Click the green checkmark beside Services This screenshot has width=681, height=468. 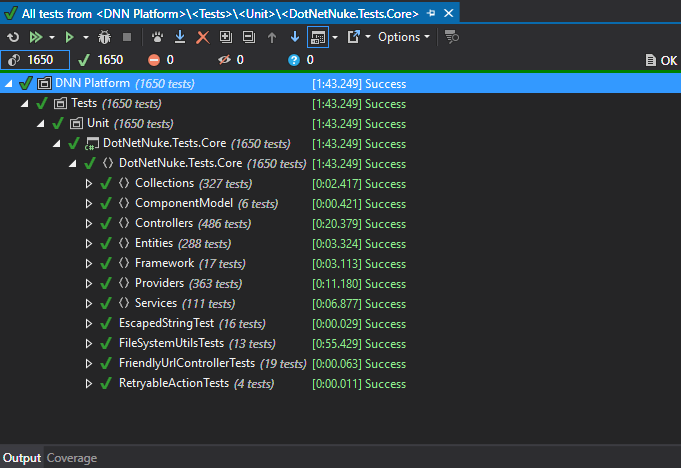point(106,303)
